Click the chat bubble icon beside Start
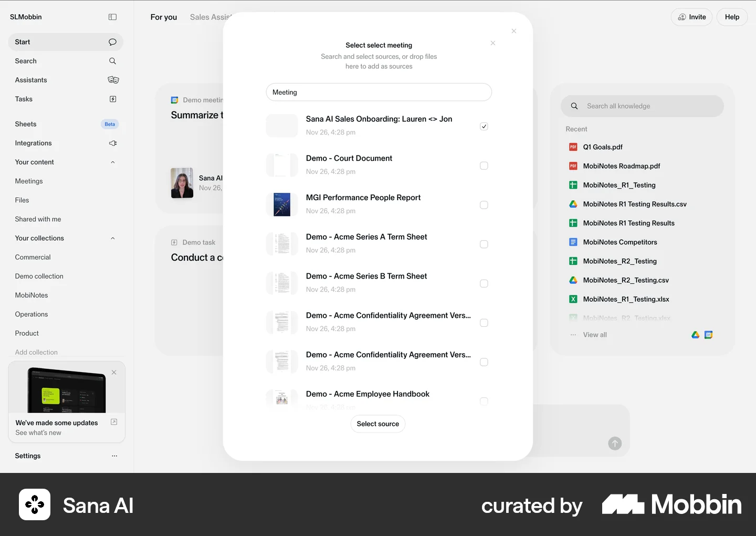The height and width of the screenshot is (536, 756). 112,42
